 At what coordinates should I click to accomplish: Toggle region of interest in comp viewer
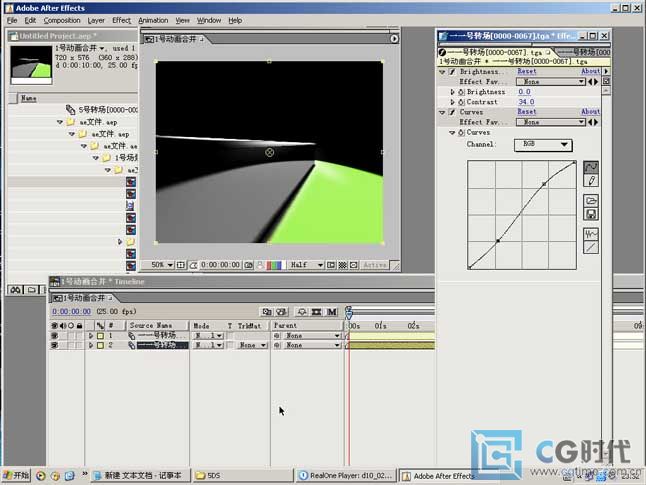(331, 265)
